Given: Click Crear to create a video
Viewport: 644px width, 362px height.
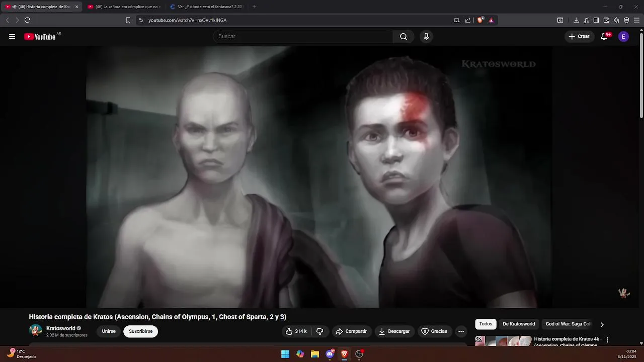Looking at the screenshot, I should point(579,37).
